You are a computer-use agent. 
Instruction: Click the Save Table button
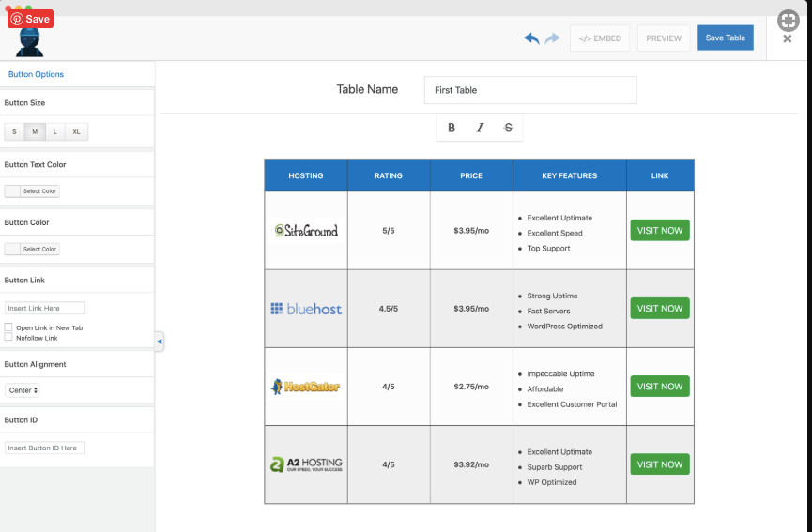(x=725, y=38)
